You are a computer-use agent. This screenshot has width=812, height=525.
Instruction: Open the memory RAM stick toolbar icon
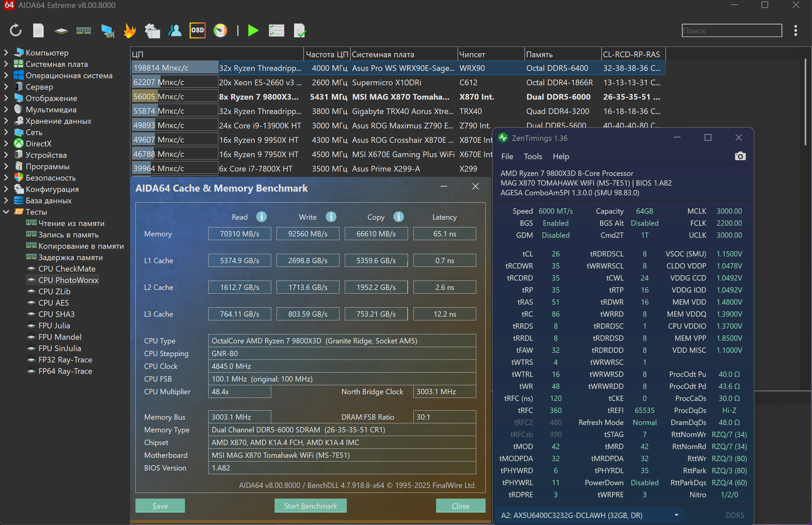[84, 31]
